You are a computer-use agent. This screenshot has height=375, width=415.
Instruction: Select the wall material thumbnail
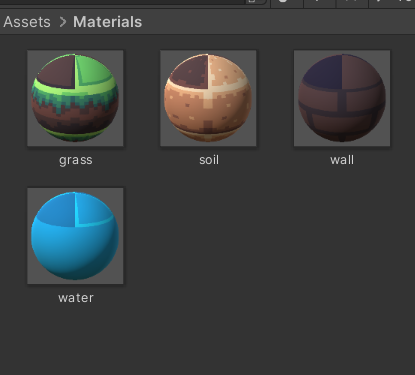342,98
